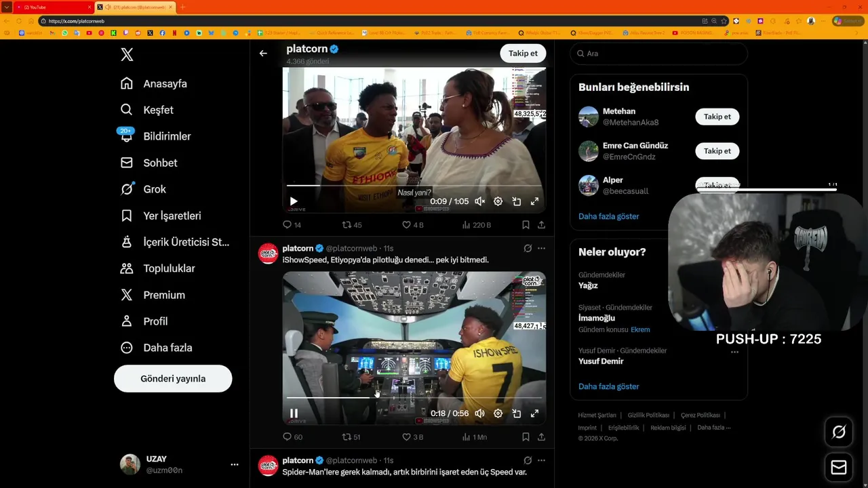The height and width of the screenshot is (488, 868).
Task: Follow Metehan with Takip et
Action: click(717, 117)
